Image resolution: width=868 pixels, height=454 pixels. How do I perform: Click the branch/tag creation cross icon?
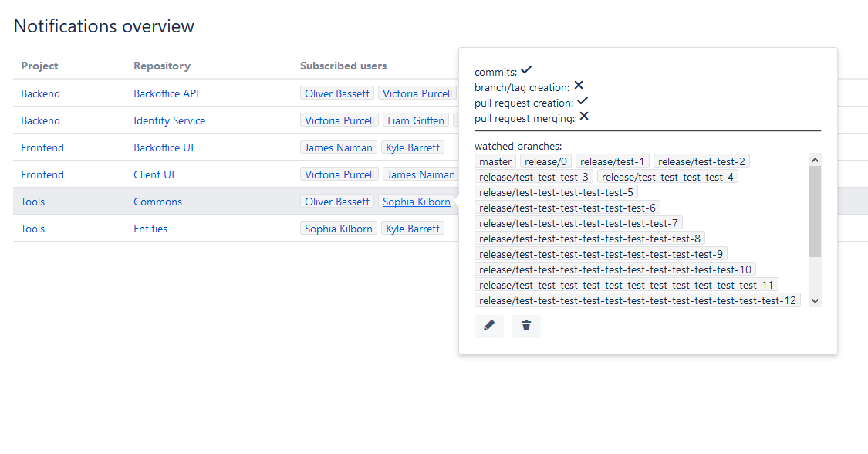(579, 86)
